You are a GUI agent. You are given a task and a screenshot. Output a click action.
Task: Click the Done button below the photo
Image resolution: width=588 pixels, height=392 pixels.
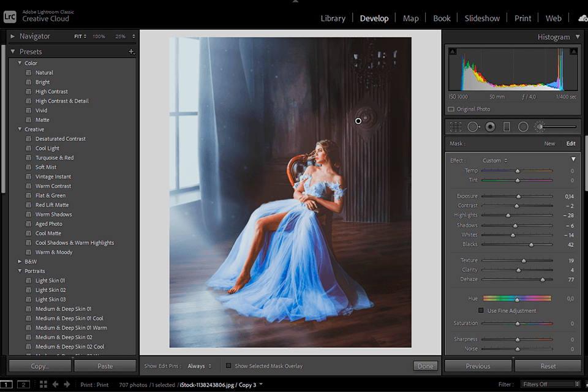pos(425,366)
